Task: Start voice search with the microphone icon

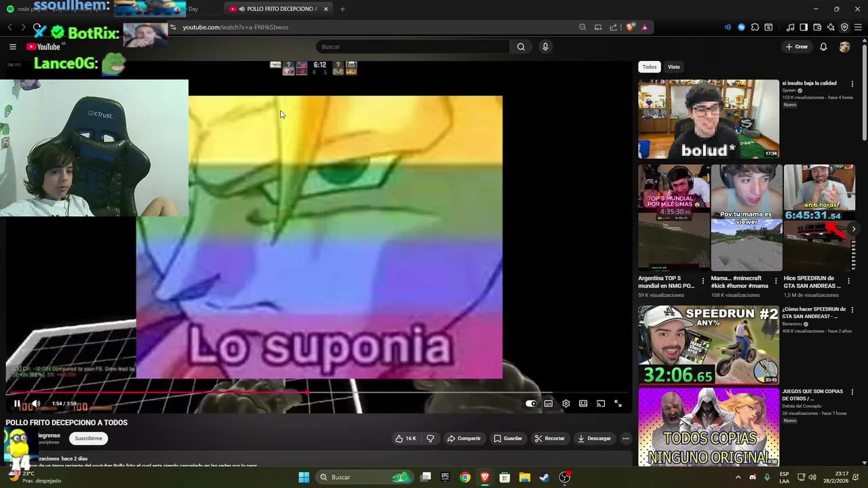Action: point(545,47)
